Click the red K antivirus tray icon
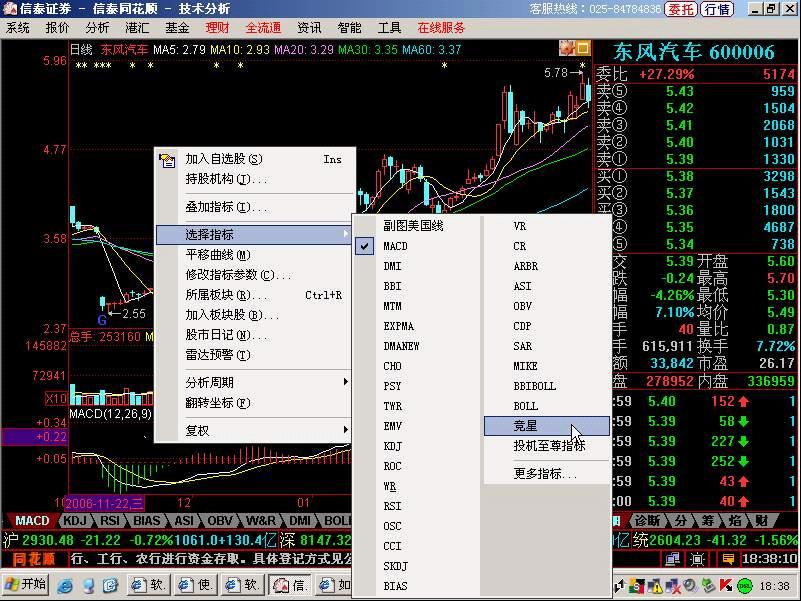Image resolution: width=801 pixels, height=601 pixels. [x=725, y=586]
